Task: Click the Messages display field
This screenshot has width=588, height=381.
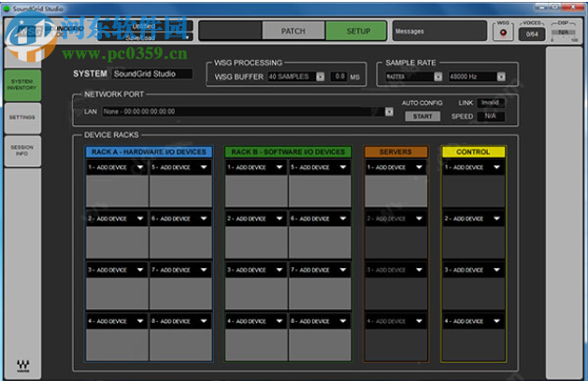Action: click(x=439, y=31)
